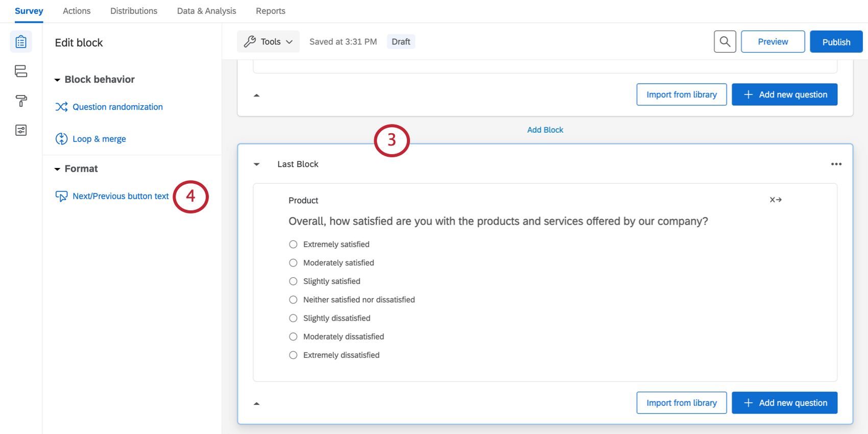Switch to the Distributions tab
The image size is (868, 434).
(134, 11)
